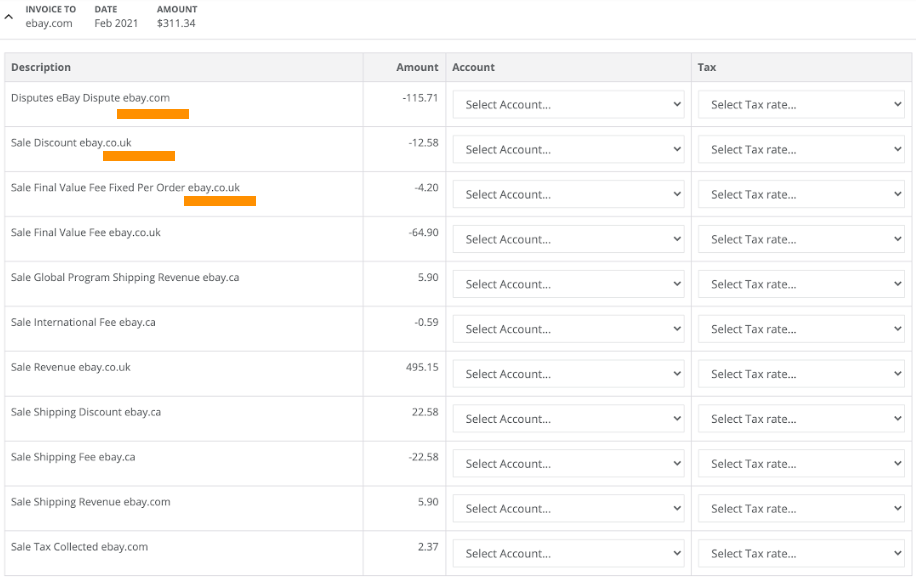The width and height of the screenshot is (916, 578).
Task: Open Tax rate for Sale International Fee
Action: [801, 329]
